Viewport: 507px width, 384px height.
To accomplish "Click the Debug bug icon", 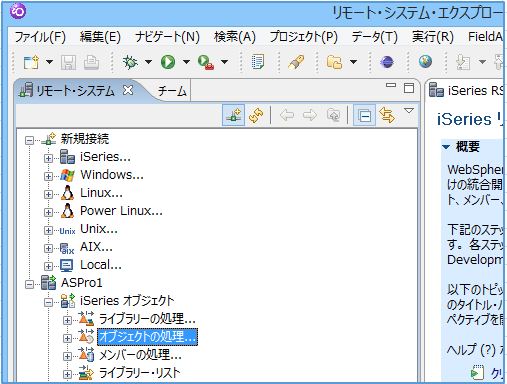I will click(x=130, y=62).
